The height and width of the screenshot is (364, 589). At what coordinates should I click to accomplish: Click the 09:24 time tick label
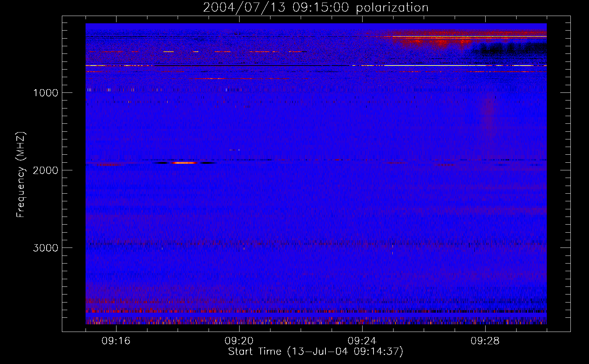pyautogui.click(x=362, y=341)
